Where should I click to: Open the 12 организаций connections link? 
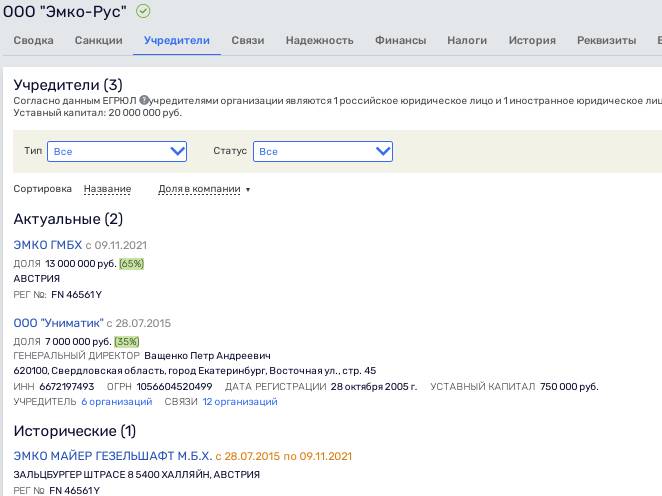[240, 402]
